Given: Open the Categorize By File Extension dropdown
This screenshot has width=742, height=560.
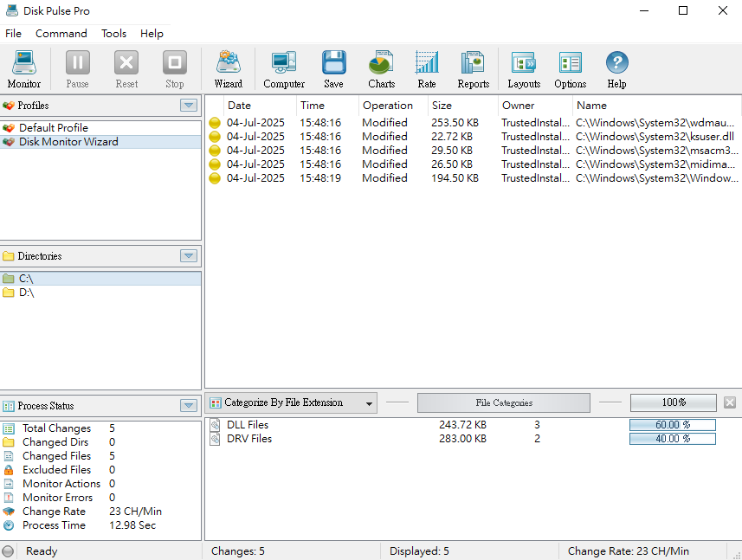Looking at the screenshot, I should coord(291,403).
